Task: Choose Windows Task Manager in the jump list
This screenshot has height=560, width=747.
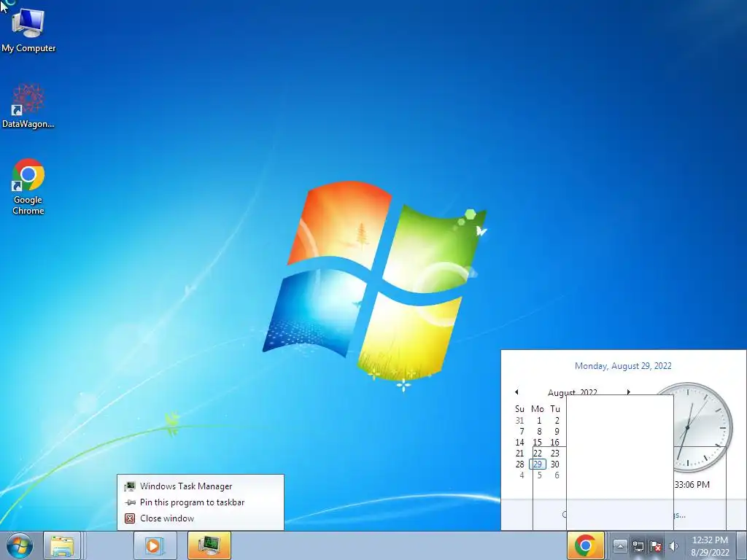Action: 200,486
